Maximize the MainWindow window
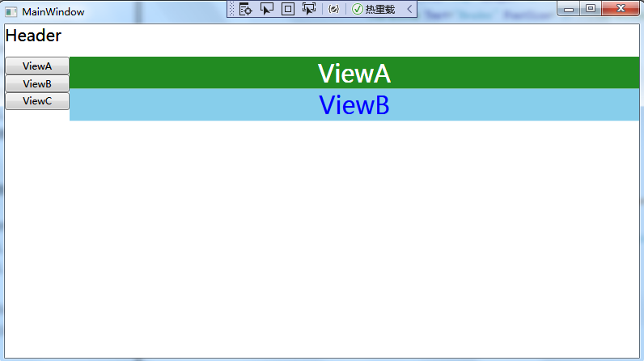Screen dimensions: 644x361 coord(590,9)
